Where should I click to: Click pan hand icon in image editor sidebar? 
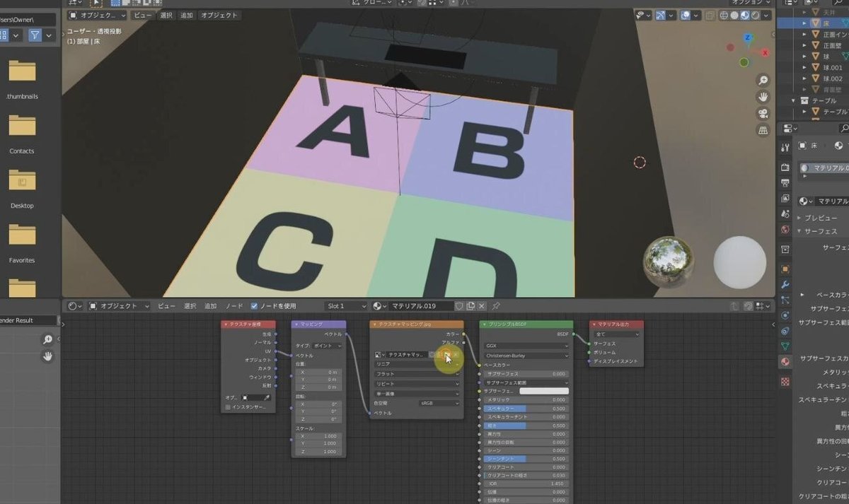pos(48,356)
